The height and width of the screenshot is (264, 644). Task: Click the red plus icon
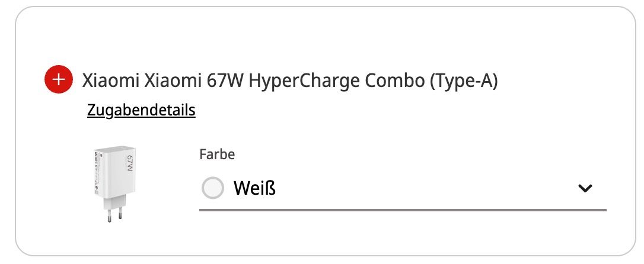pos(58,80)
